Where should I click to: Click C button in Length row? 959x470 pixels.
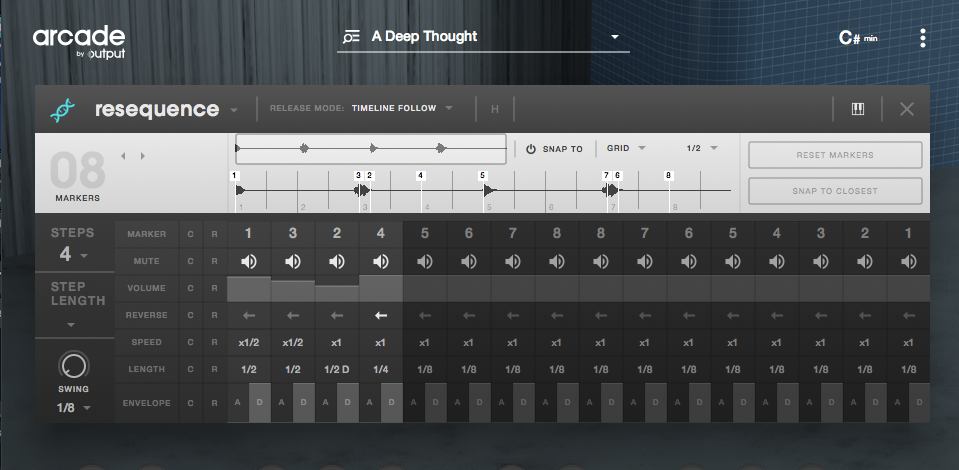(191, 369)
